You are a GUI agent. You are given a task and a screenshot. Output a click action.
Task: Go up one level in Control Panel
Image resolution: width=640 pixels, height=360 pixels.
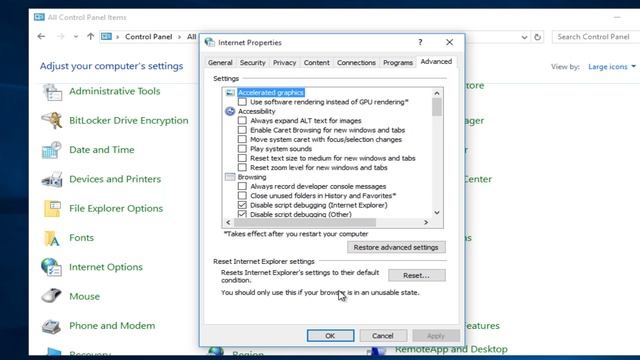91,36
